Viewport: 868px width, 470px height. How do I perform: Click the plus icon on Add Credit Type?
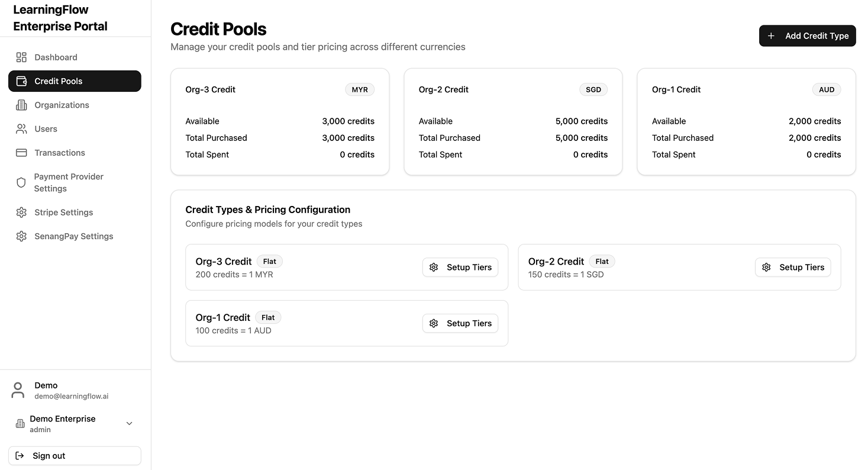[771, 36]
